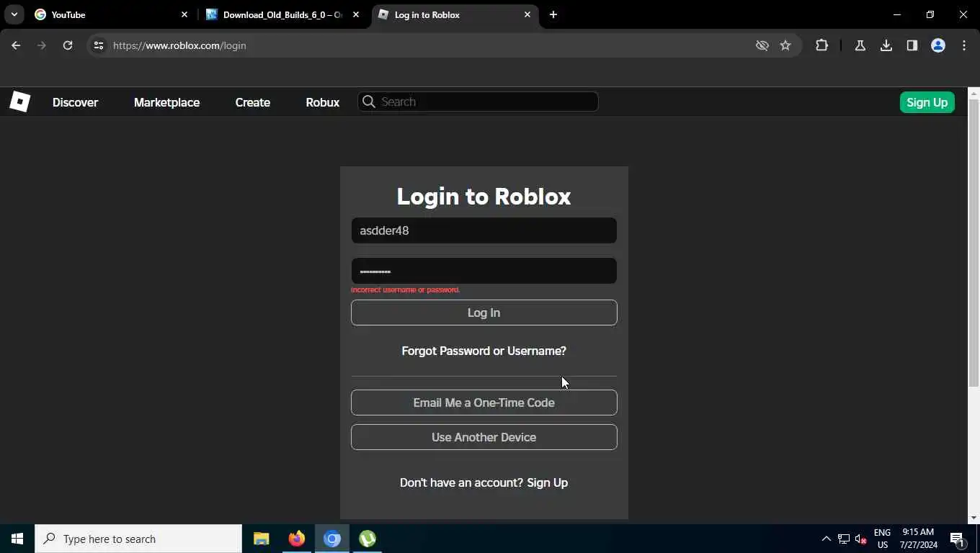Toggle the browser side panel icon
The height and width of the screenshot is (553, 980).
coord(912,45)
